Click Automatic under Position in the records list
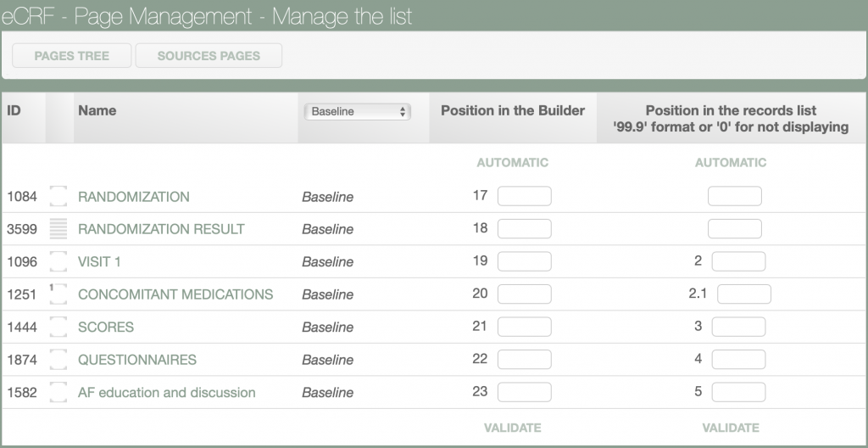Viewport: 868px width, 448px height. click(x=731, y=162)
